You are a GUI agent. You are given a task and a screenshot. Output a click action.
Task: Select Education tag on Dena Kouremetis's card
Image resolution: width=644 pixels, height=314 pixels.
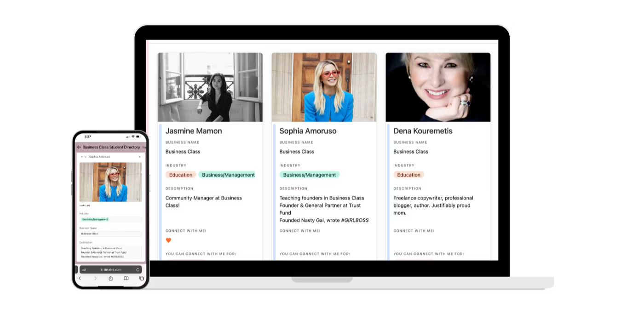[x=409, y=175]
